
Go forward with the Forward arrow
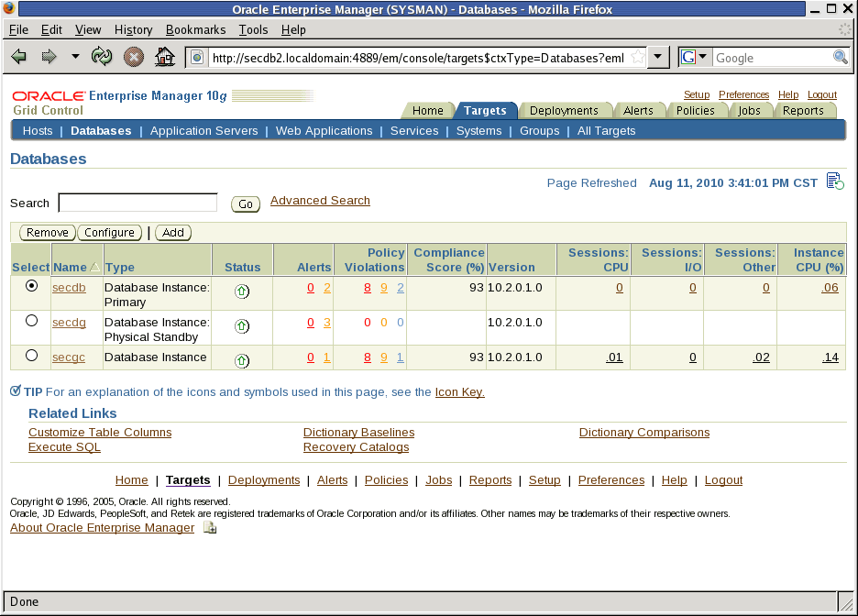pyautogui.click(x=49, y=56)
